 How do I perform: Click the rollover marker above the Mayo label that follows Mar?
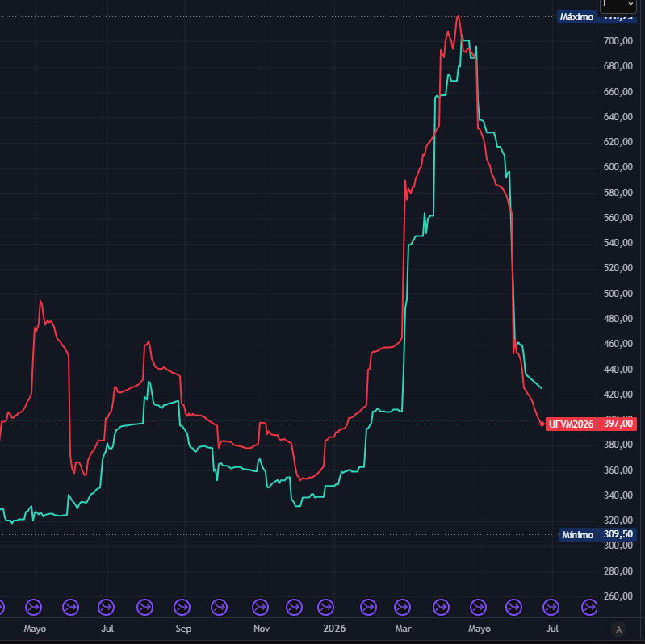(478, 607)
